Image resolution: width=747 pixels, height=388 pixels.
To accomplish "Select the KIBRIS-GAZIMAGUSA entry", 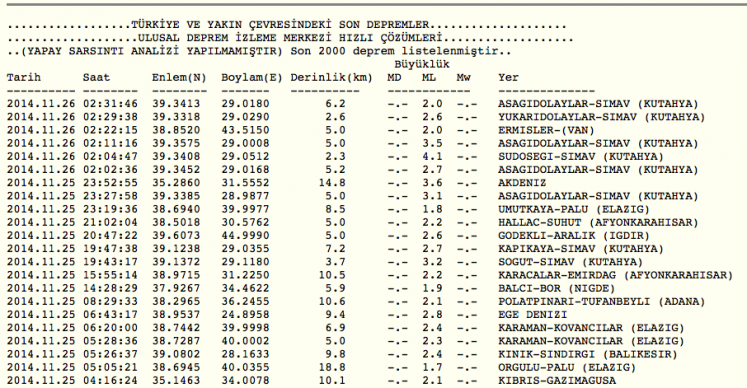I will (557, 380).
